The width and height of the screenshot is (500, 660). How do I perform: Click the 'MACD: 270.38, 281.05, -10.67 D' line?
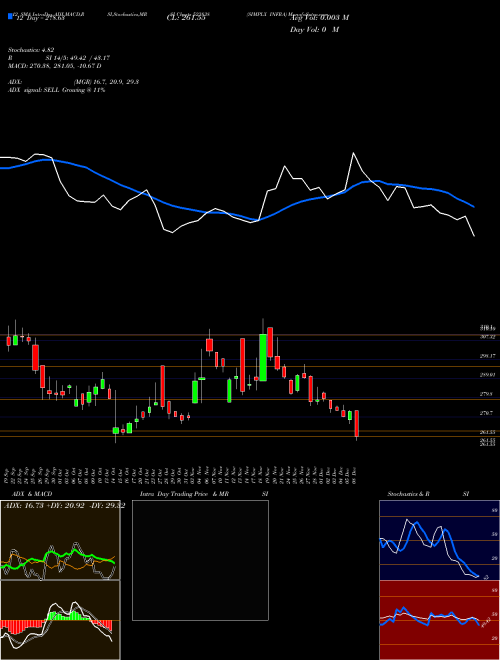[55, 66]
